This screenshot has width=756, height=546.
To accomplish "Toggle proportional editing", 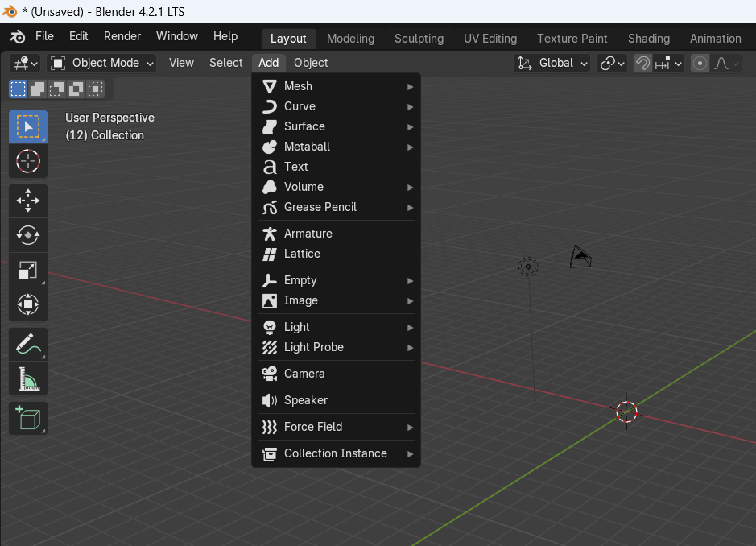I will [700, 63].
